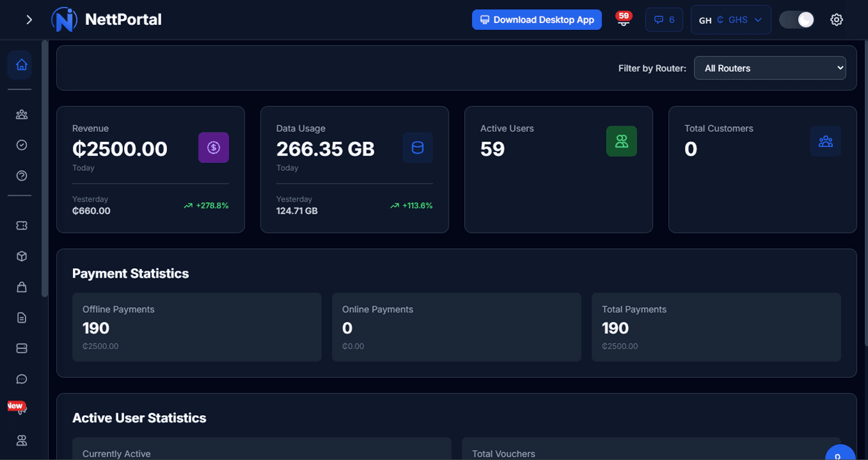Viewport: 868px width, 460px height.
Task: Open the Dashboard home icon in sidebar
Action: (x=20, y=64)
